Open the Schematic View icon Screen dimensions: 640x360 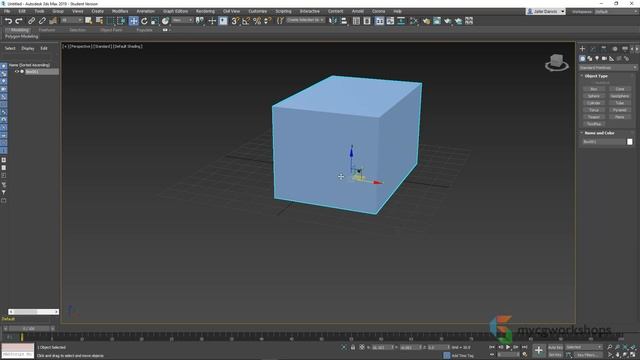click(401, 21)
